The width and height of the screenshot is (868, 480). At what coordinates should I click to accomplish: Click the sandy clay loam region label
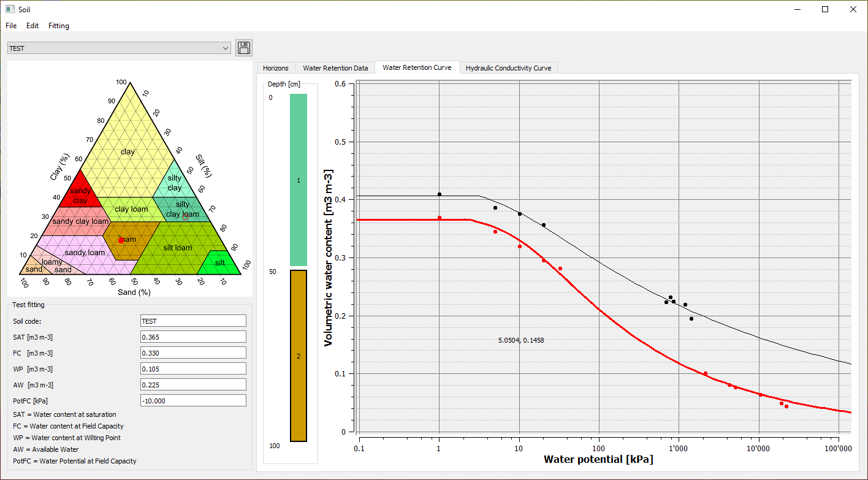click(x=80, y=221)
